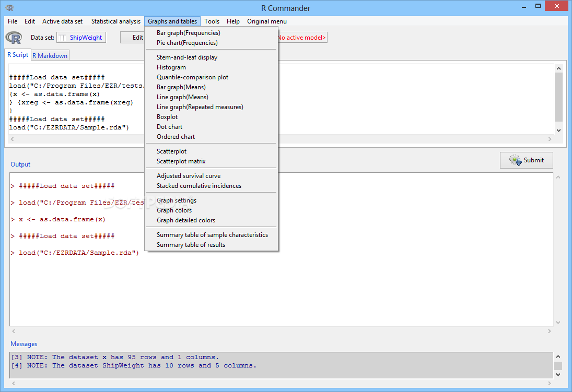
Task: Open Scatterplot matrix option
Action: pyautogui.click(x=212, y=161)
